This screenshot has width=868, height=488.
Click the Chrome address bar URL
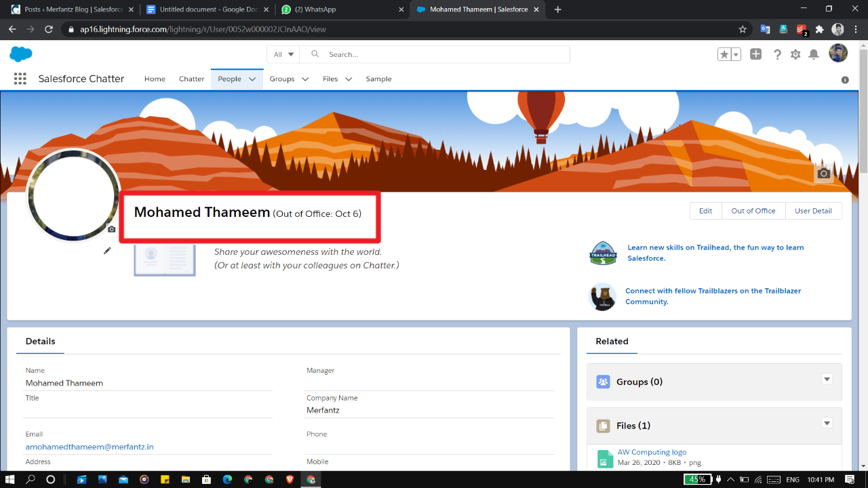pos(203,29)
